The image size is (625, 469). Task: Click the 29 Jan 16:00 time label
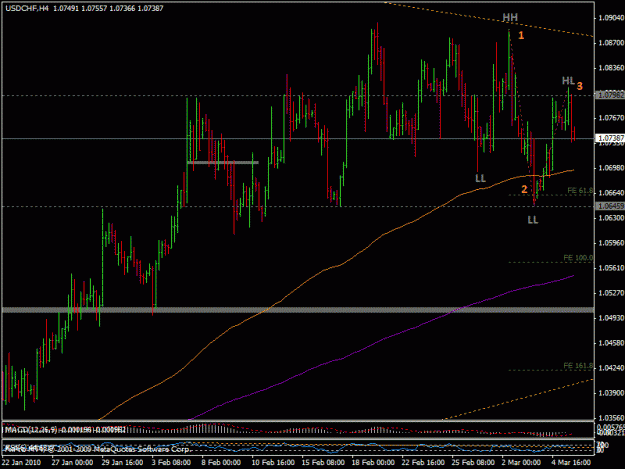click(x=122, y=462)
